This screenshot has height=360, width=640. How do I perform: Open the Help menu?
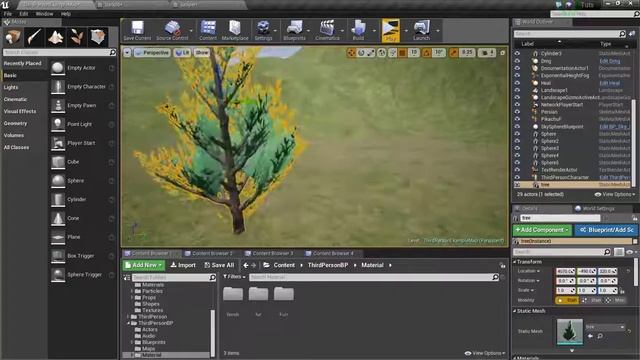click(x=66, y=14)
